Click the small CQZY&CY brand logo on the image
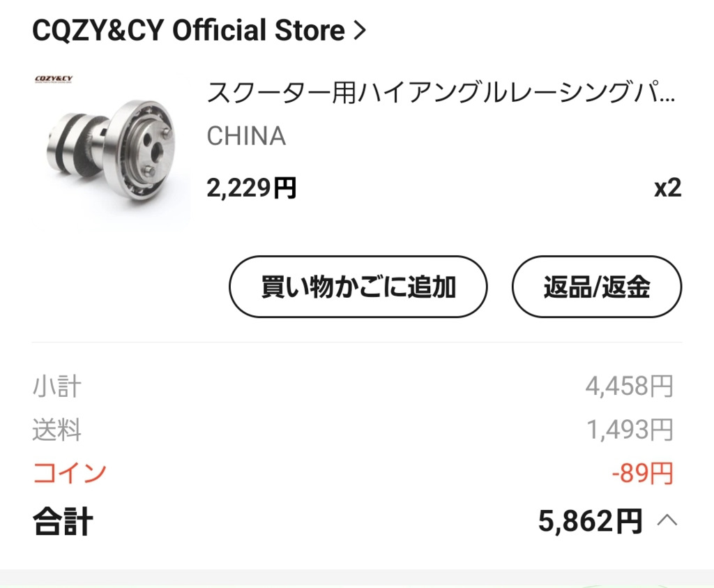The image size is (714, 588). (x=54, y=80)
